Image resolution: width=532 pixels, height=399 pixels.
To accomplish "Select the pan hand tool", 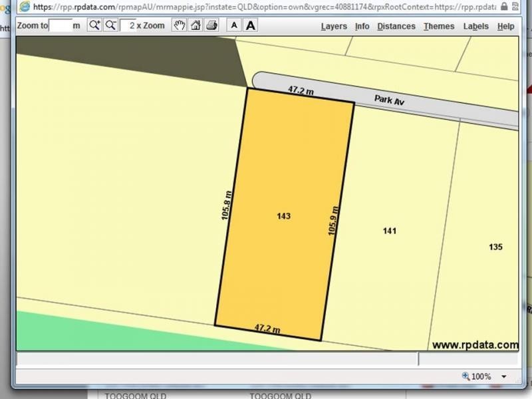I will coord(179,25).
